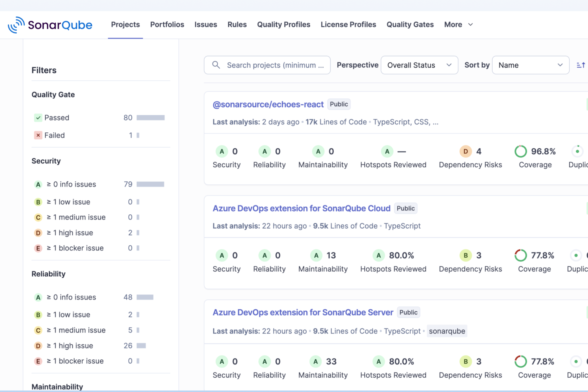Click Passed filter bar indicator
Screen dimensions: 588x392
(x=151, y=118)
